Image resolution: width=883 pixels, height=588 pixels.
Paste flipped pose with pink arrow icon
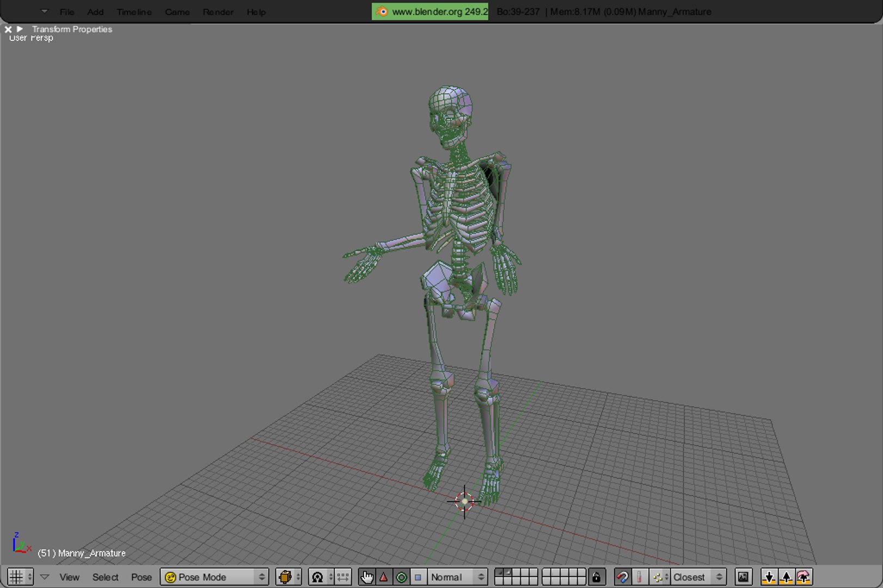(804, 577)
